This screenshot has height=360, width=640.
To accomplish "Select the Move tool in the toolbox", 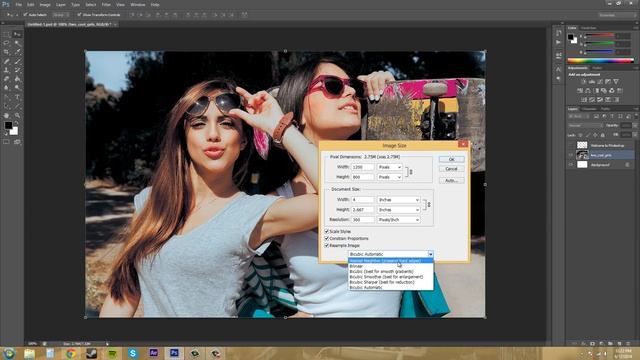I will point(18,35).
